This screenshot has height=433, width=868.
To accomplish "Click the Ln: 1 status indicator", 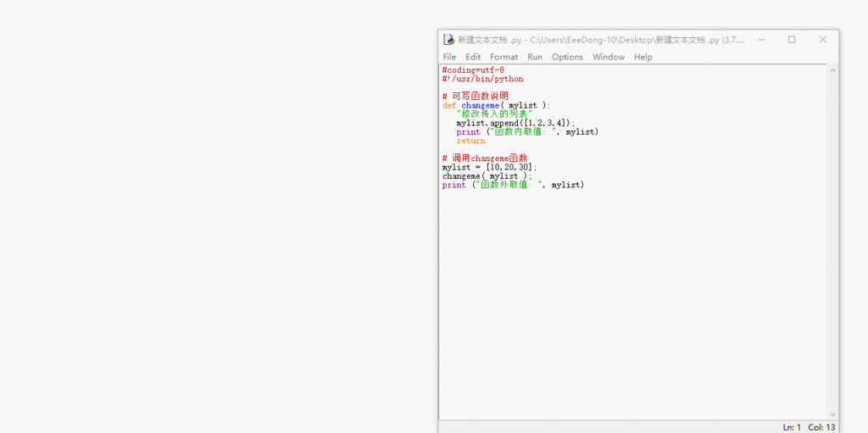I will (x=792, y=427).
